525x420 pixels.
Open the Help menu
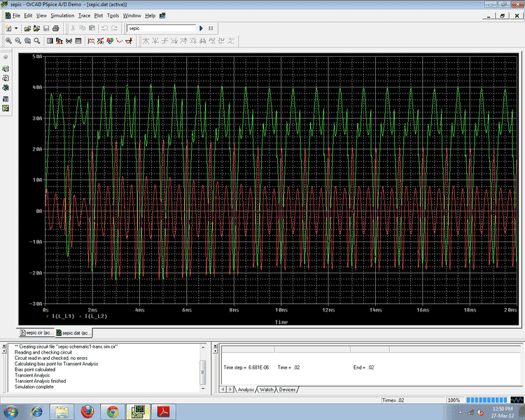(150, 15)
